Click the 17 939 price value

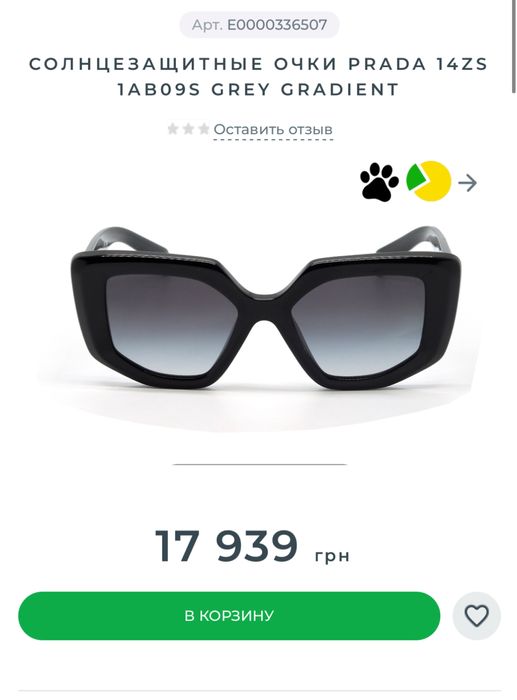coord(226,546)
